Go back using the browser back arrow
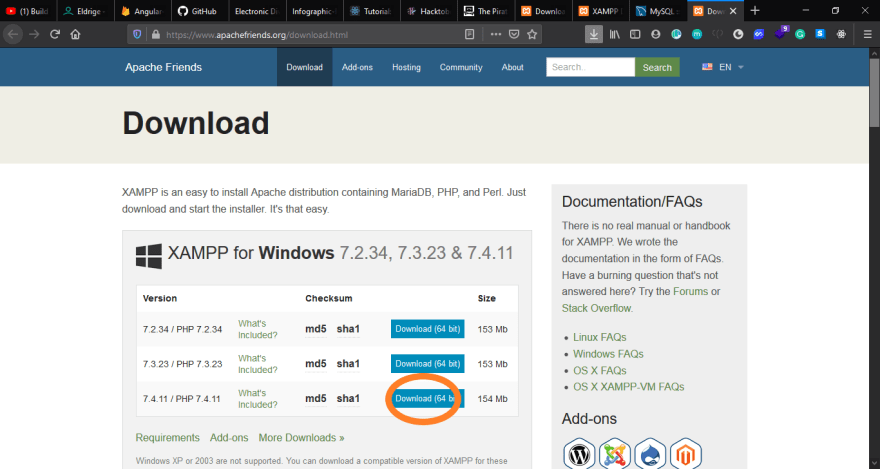 (12, 34)
